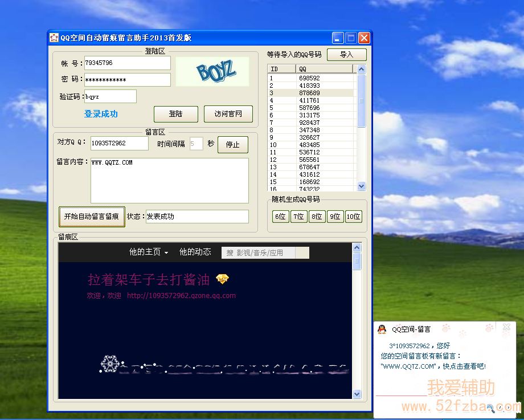Select QQ list row 418393
This screenshot has width=524, height=420.
click(x=311, y=85)
